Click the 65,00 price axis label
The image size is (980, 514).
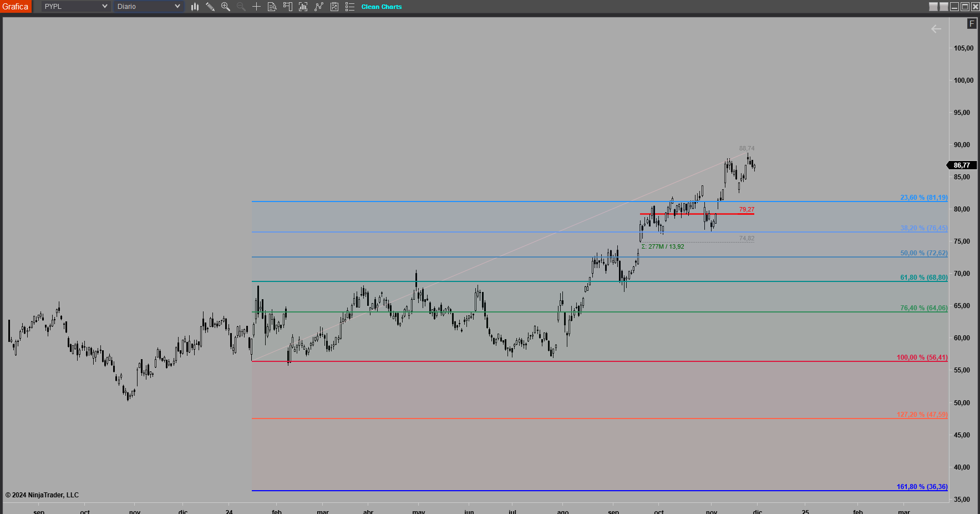pyautogui.click(x=962, y=306)
